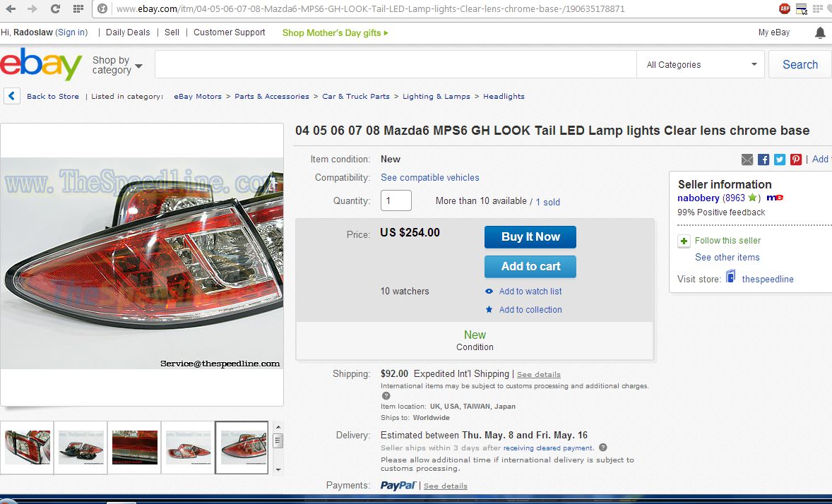Click the Adblock Plus extension icon
Image resolution: width=832 pixels, height=504 pixels.
(x=785, y=9)
